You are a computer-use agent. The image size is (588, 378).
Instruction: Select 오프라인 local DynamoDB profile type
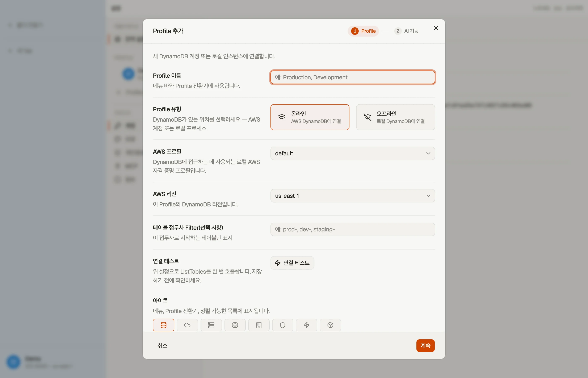[395, 117]
